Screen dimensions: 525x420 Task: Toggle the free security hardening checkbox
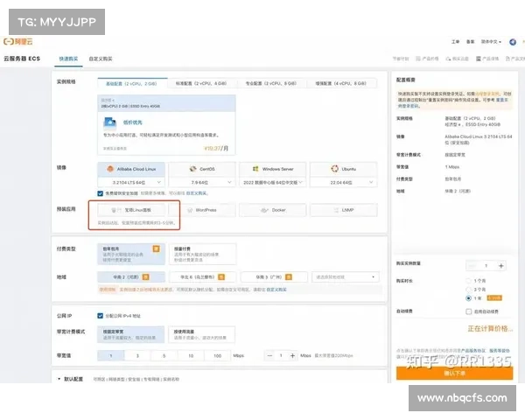click(100, 193)
